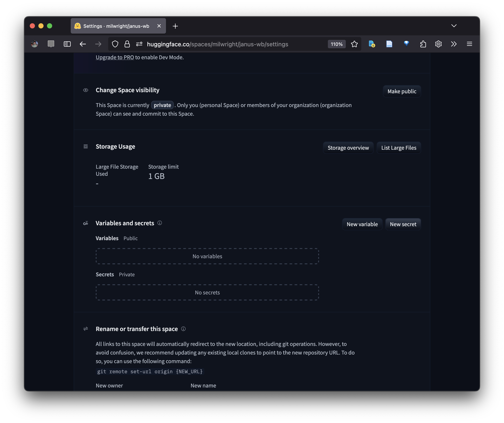Screen dimensions: 504x423
Task: Open the tracking protection shield icon
Action: (x=115, y=44)
